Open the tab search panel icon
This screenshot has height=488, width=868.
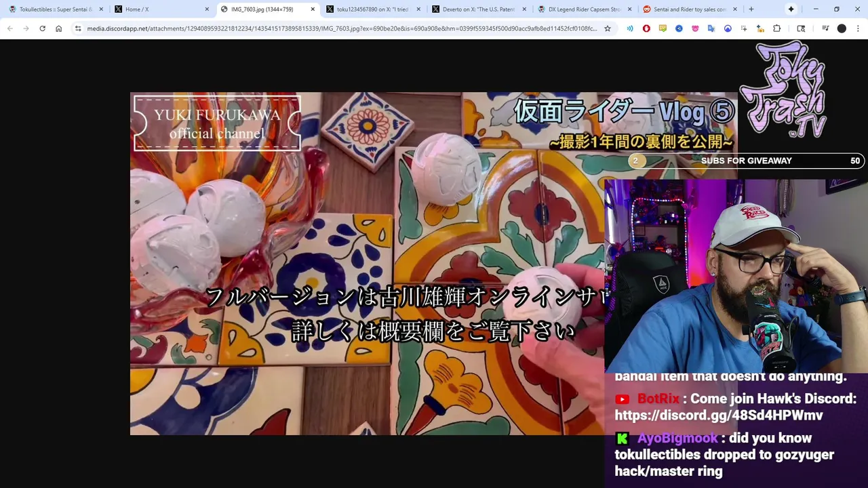801,28
